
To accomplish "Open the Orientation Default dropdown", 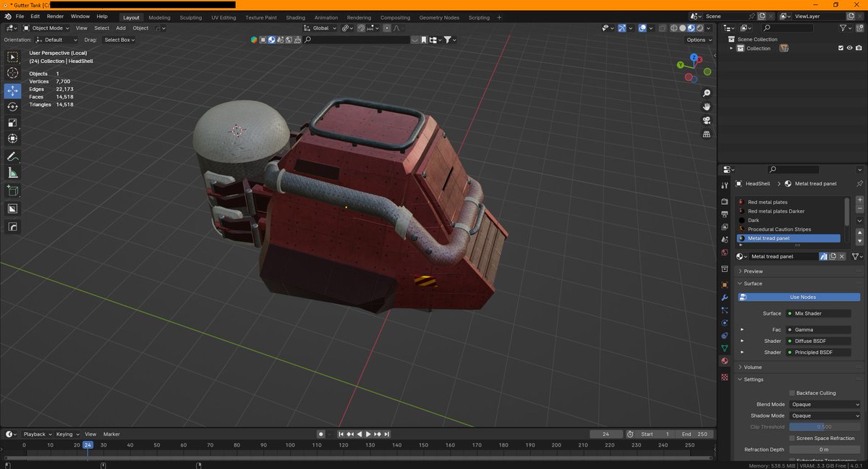I will point(56,40).
